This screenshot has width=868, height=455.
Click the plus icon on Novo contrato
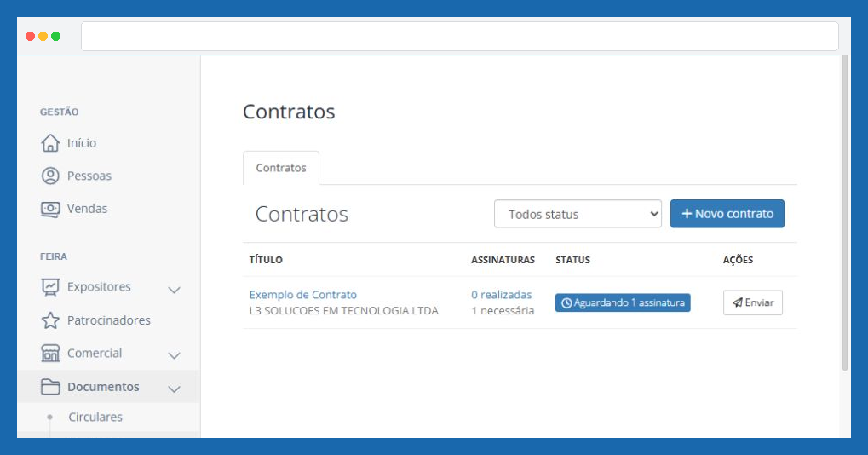coord(687,214)
